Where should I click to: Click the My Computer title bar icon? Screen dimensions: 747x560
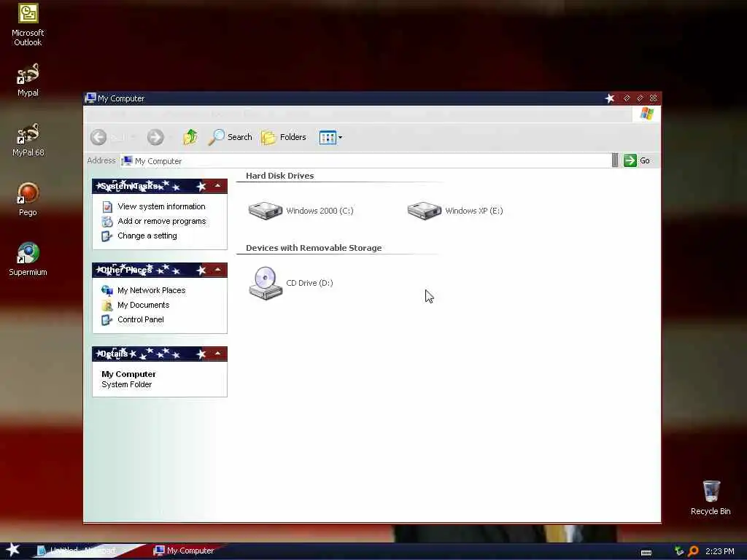[90, 98]
